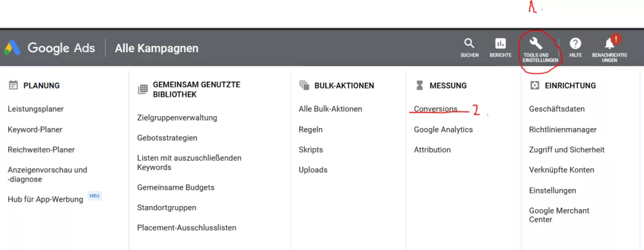Open Hub für App-Werbung
This screenshot has height=250, width=644.
coord(45,199)
